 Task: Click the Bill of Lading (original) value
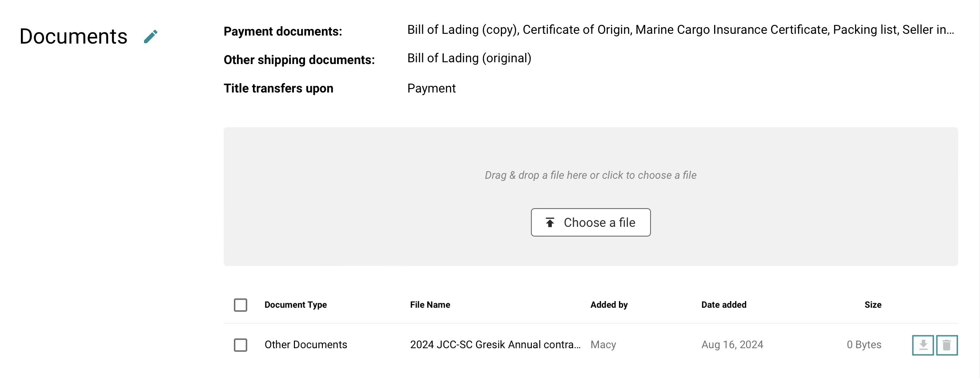469,58
